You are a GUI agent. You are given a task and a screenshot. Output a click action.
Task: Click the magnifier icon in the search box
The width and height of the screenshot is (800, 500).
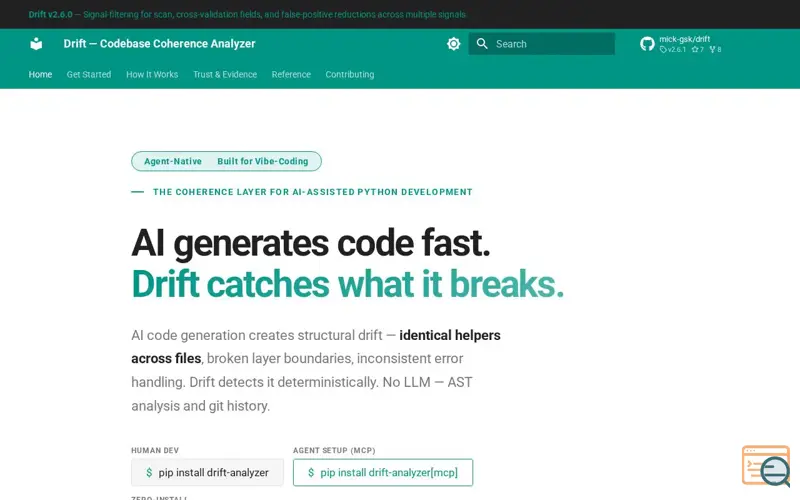tap(482, 44)
